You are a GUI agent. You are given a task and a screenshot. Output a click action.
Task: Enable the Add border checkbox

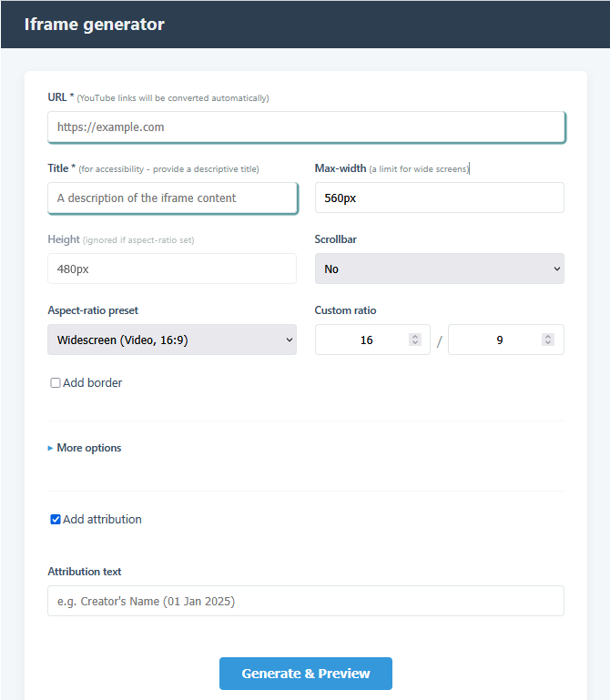pyautogui.click(x=56, y=383)
